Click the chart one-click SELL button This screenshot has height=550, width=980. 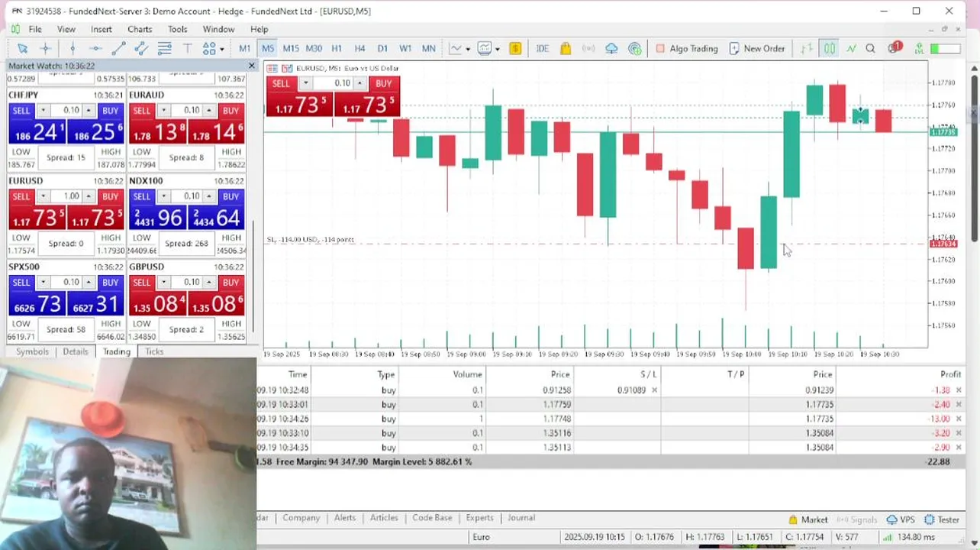[281, 83]
